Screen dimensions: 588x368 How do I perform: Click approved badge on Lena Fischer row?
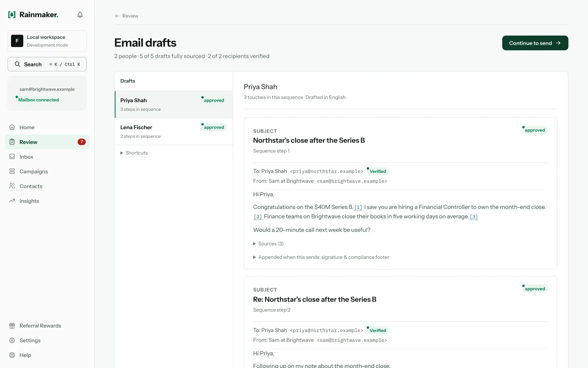pos(214,127)
